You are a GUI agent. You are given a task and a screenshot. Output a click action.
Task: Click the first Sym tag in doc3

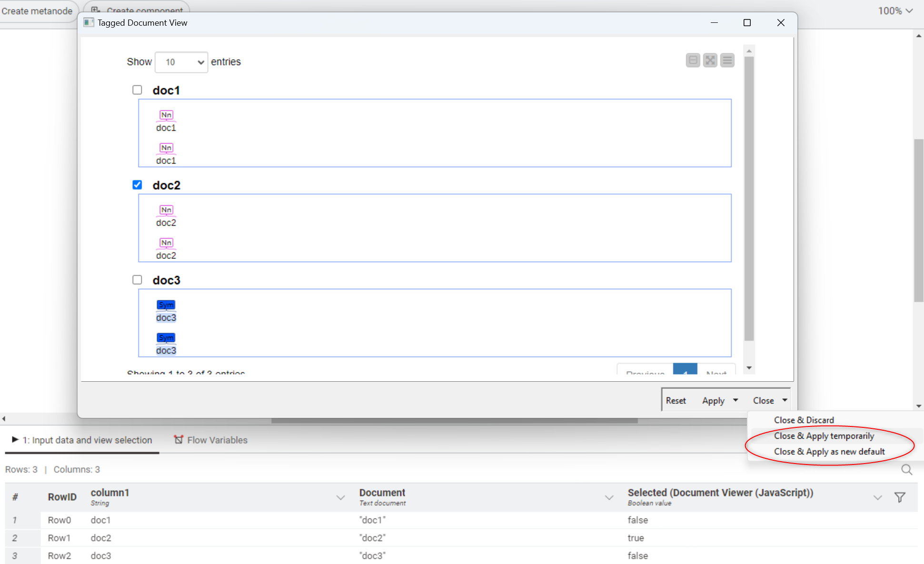pos(166,305)
